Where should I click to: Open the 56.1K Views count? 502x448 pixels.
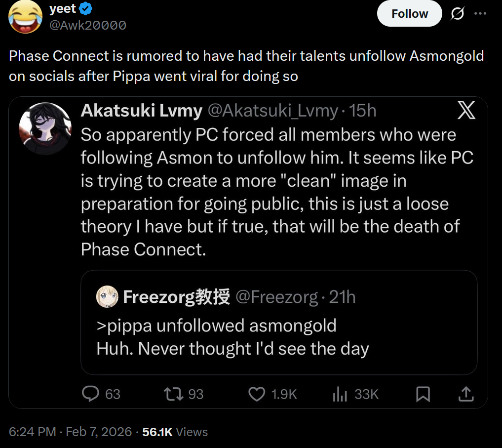tap(175, 432)
